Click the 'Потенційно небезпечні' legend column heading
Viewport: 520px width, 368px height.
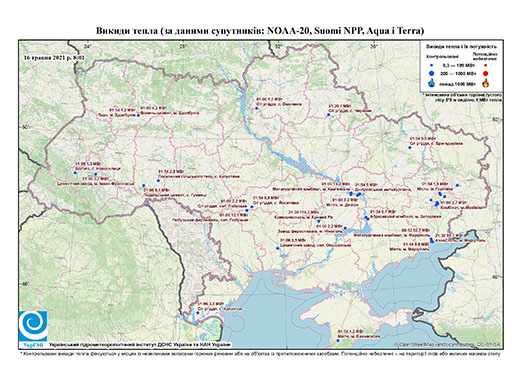click(x=485, y=56)
